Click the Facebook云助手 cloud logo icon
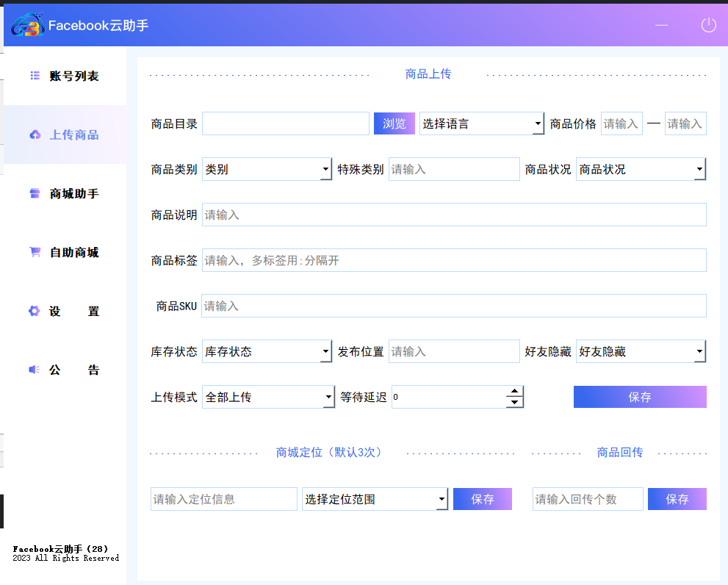Viewport: 728px width, 585px height. coord(28,25)
